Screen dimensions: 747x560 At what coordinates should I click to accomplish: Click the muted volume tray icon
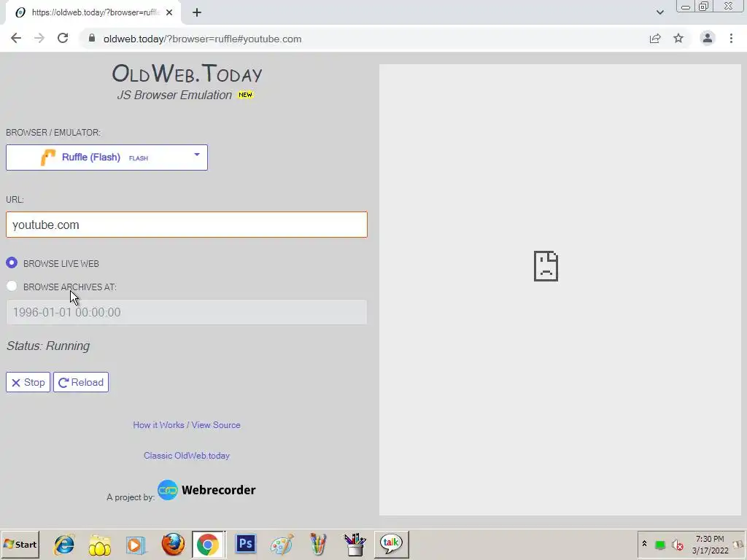[677, 545]
